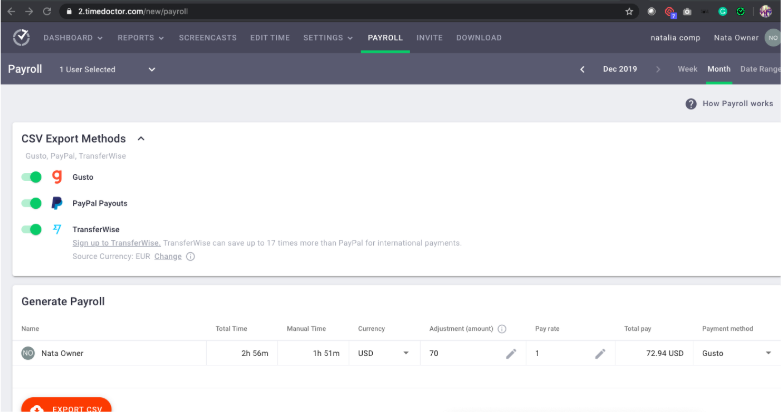Edit adjustment amount with pencil icon

[x=511, y=354]
